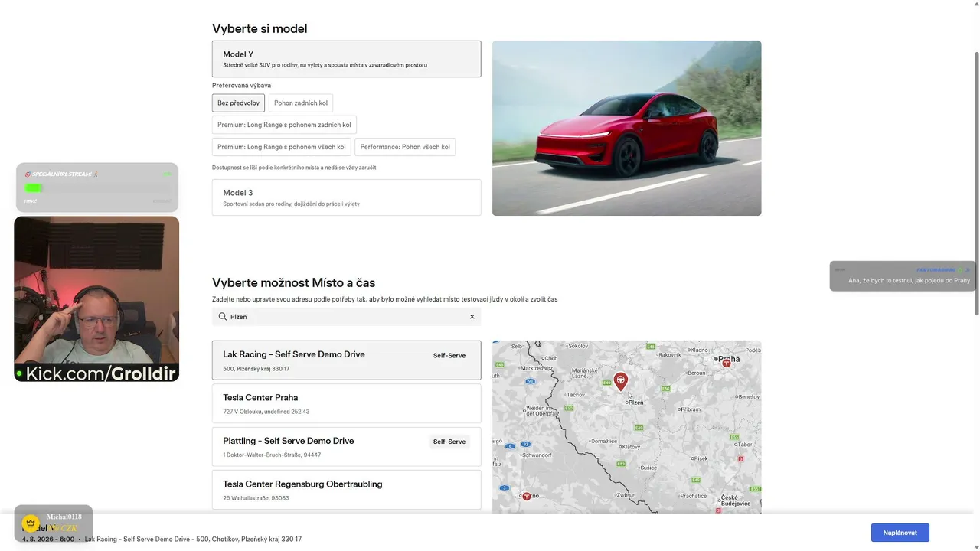The height and width of the screenshot is (551, 980).
Task: Clear the Plzeň address search field
Action: coord(472,317)
